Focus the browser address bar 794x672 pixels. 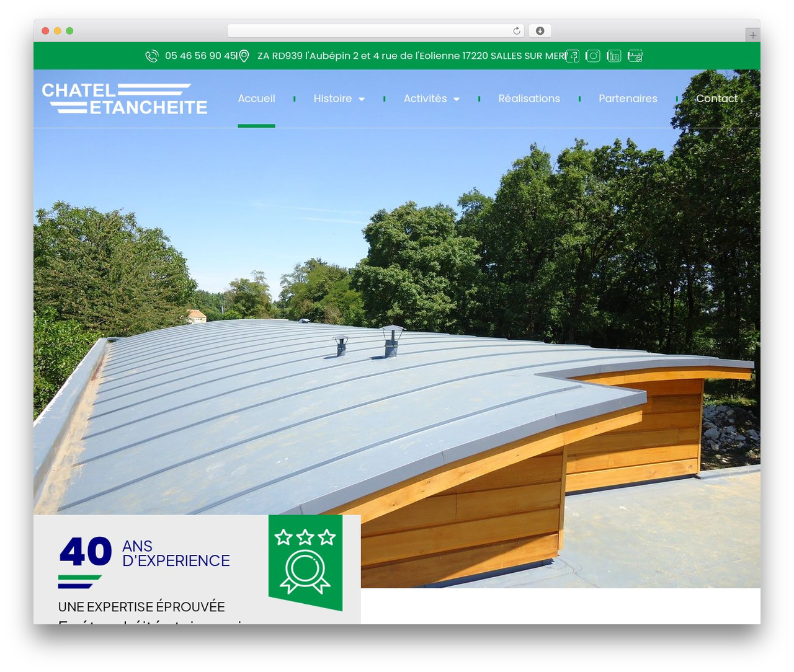pyautogui.click(x=376, y=31)
